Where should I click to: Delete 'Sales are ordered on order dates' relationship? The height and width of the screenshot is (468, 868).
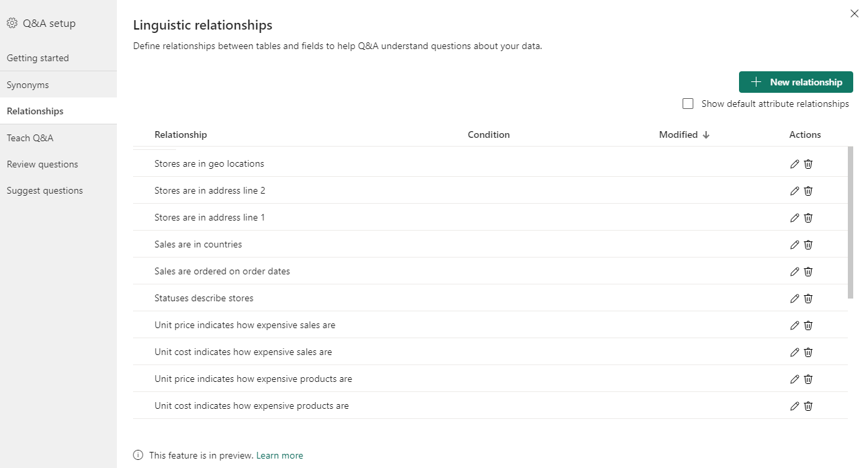click(808, 272)
